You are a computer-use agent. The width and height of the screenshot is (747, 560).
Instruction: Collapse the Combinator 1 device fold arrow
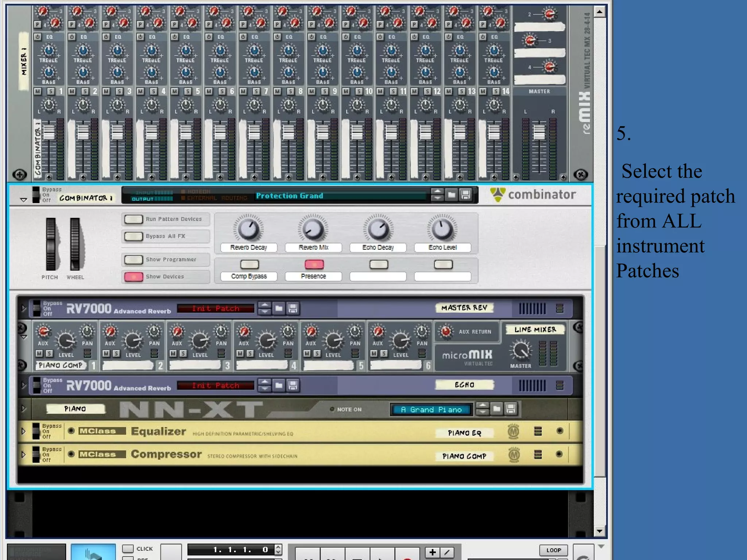tap(24, 200)
